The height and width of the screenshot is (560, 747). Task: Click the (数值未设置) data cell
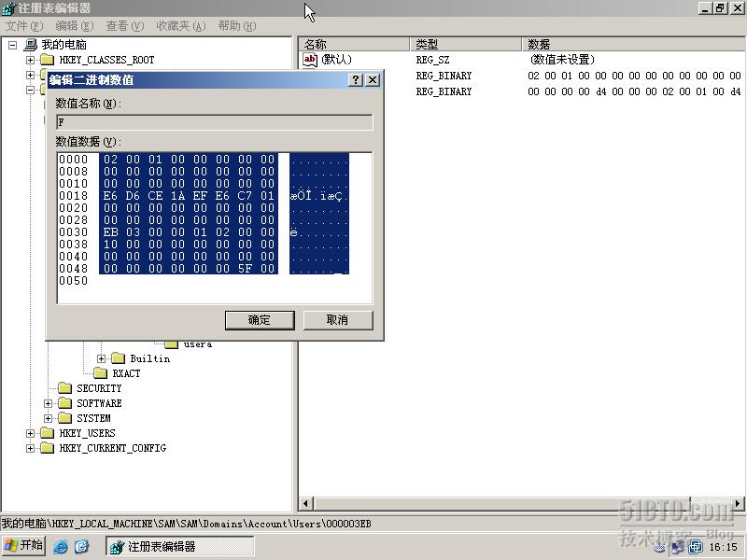click(x=562, y=60)
